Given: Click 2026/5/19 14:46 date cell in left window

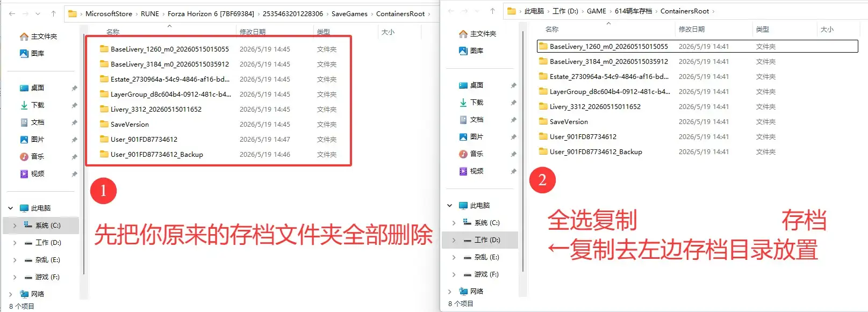Looking at the screenshot, I should (x=264, y=154).
